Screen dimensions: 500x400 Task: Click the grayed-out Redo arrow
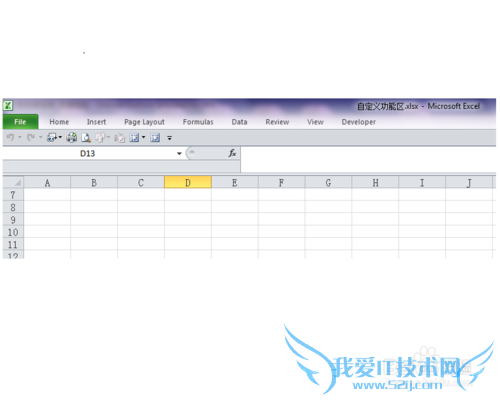tap(31, 137)
